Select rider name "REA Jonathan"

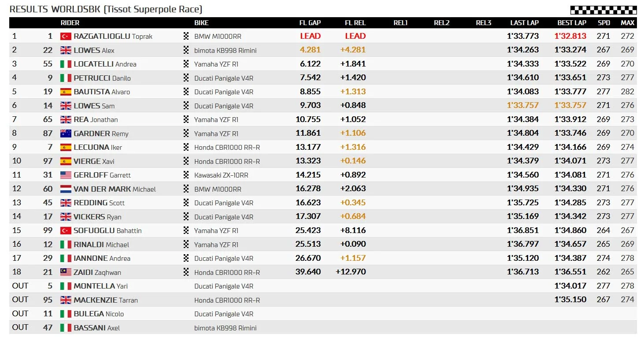[x=96, y=119]
